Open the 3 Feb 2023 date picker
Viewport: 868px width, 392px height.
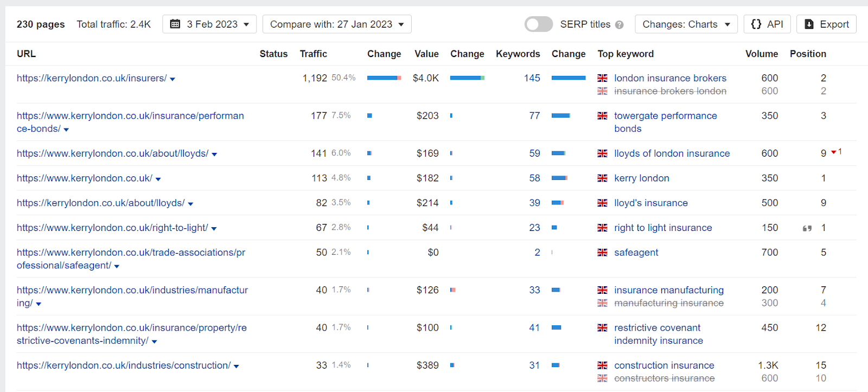click(x=209, y=24)
